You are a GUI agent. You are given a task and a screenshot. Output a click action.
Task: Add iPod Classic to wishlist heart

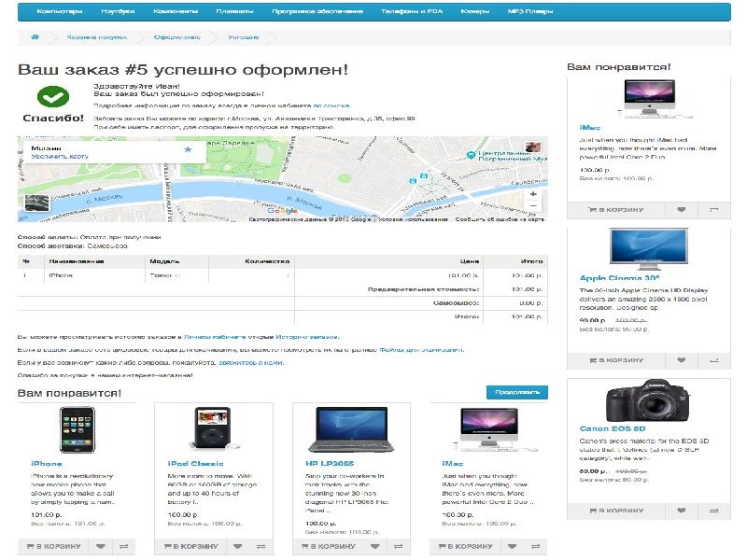[238, 546]
